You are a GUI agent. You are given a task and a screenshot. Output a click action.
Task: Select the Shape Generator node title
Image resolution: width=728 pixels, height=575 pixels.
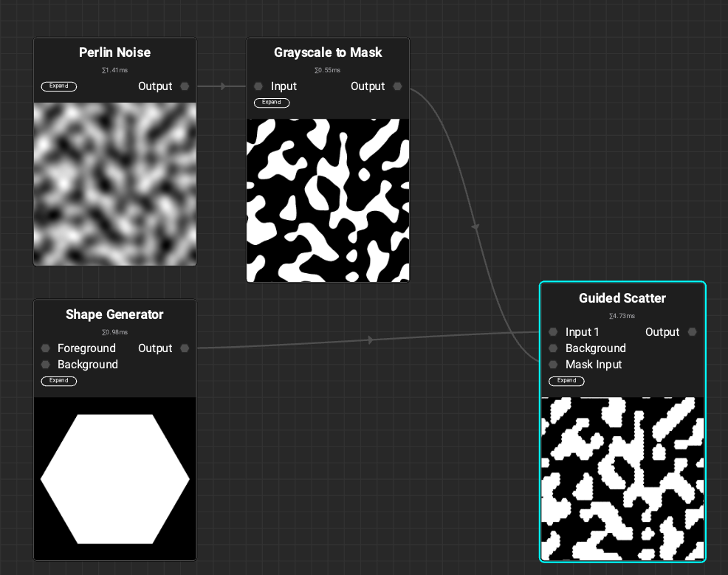[114, 314]
